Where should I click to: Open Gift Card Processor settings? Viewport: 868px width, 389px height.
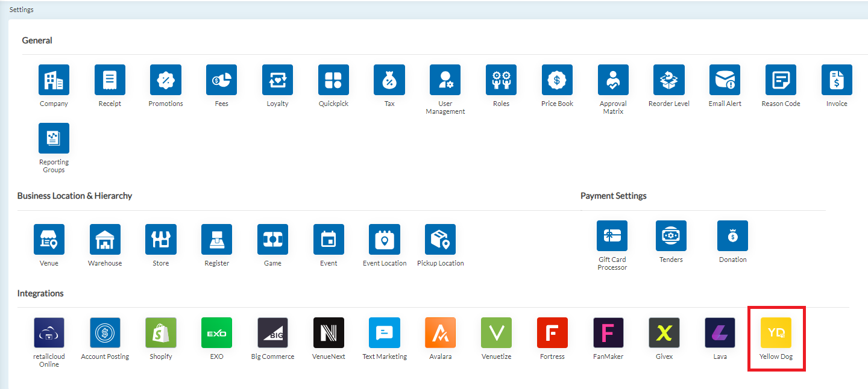[612, 235]
